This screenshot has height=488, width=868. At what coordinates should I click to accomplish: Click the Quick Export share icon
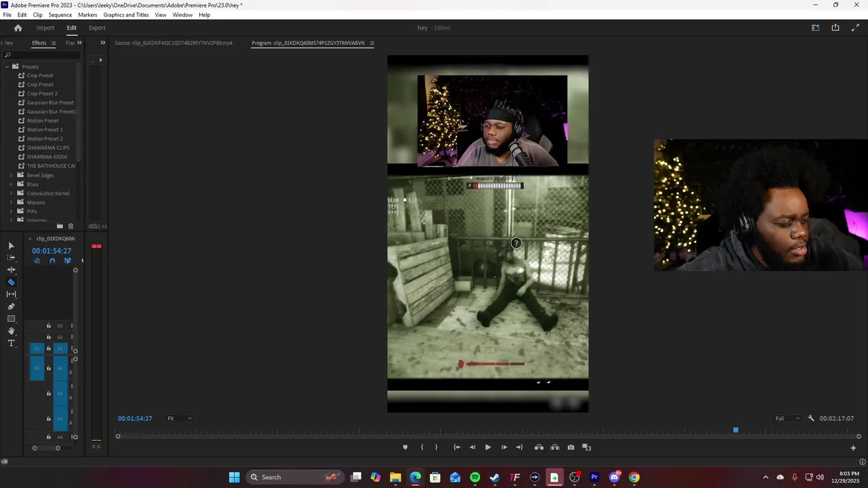coord(835,28)
